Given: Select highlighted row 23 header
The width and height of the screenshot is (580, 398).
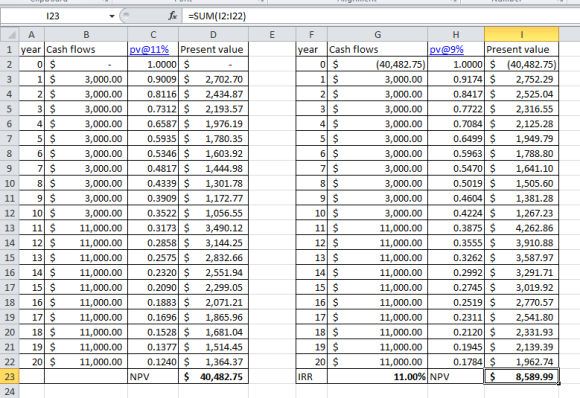Looking at the screenshot, I should click(x=9, y=377).
